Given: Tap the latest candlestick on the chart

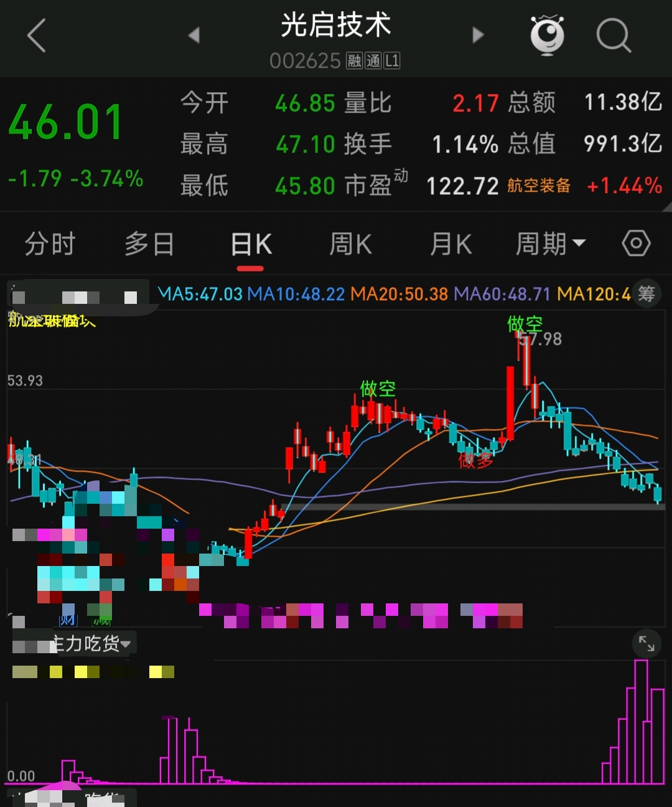Looking at the screenshot, I should (x=658, y=495).
